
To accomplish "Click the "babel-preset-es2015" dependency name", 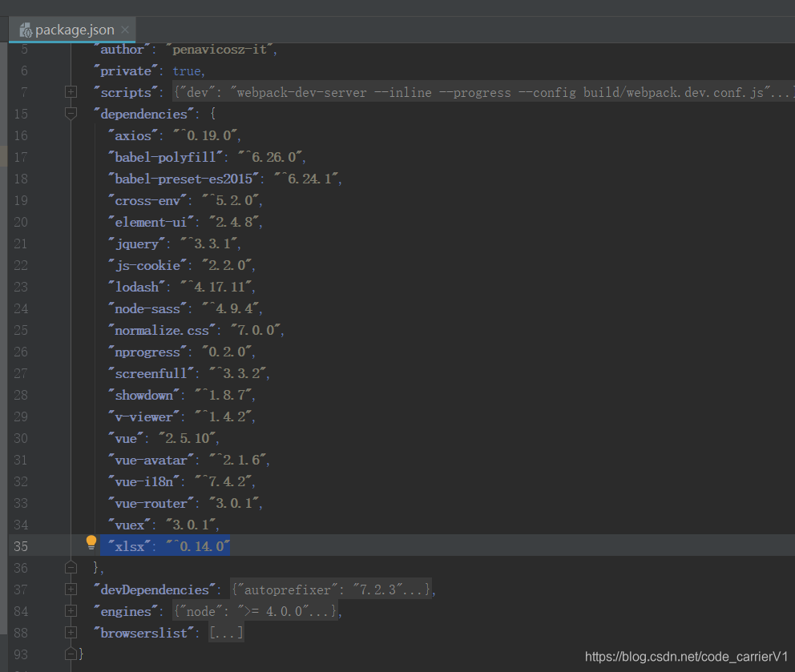I will 184,179.
